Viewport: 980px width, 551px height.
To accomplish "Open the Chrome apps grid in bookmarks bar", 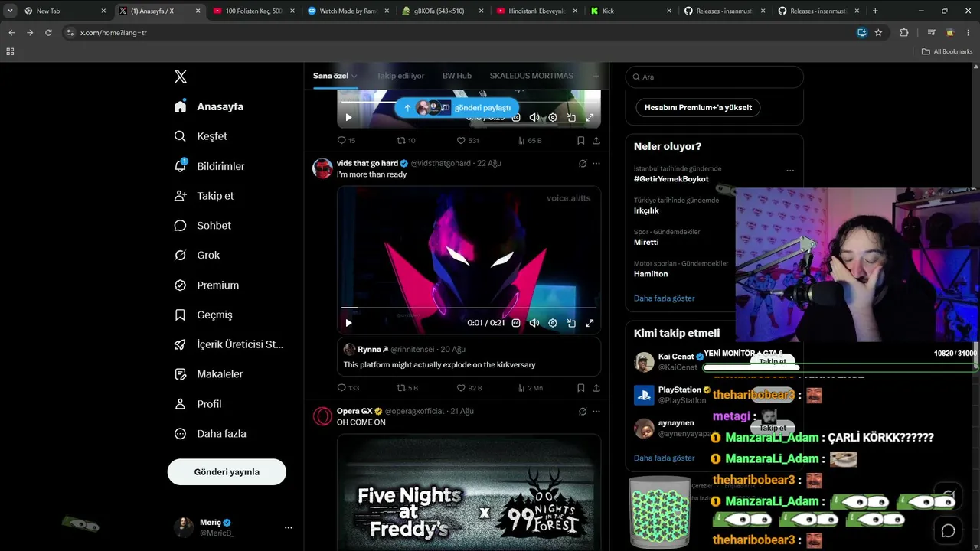I will pyautogui.click(x=10, y=51).
